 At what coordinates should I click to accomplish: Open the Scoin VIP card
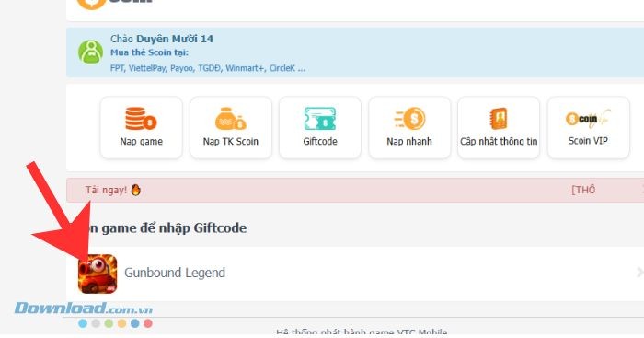(x=588, y=127)
